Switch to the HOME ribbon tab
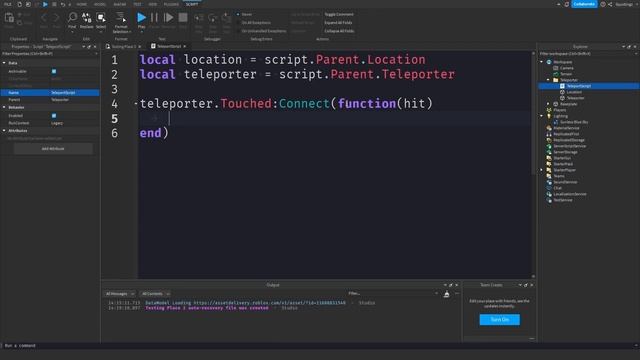The image size is (640, 360). click(82, 4)
